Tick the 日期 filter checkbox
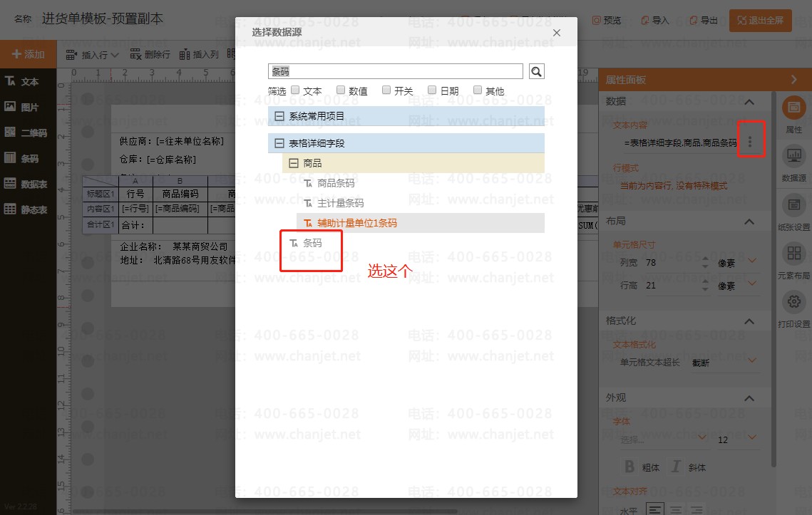This screenshot has width=812, height=515. click(x=432, y=90)
